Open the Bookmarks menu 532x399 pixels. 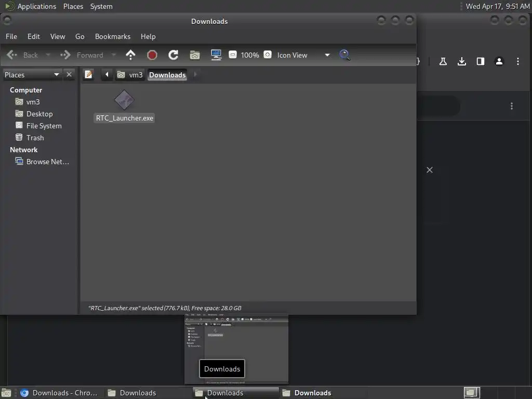pyautogui.click(x=113, y=36)
